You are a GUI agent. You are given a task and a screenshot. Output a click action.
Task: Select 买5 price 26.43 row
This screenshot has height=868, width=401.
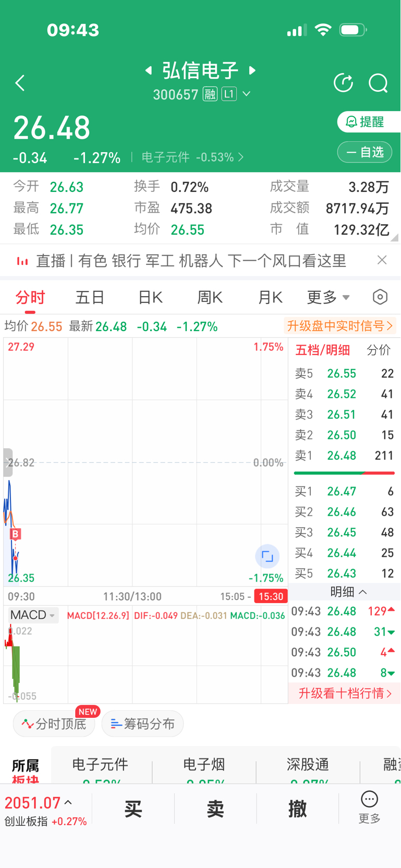(344, 573)
